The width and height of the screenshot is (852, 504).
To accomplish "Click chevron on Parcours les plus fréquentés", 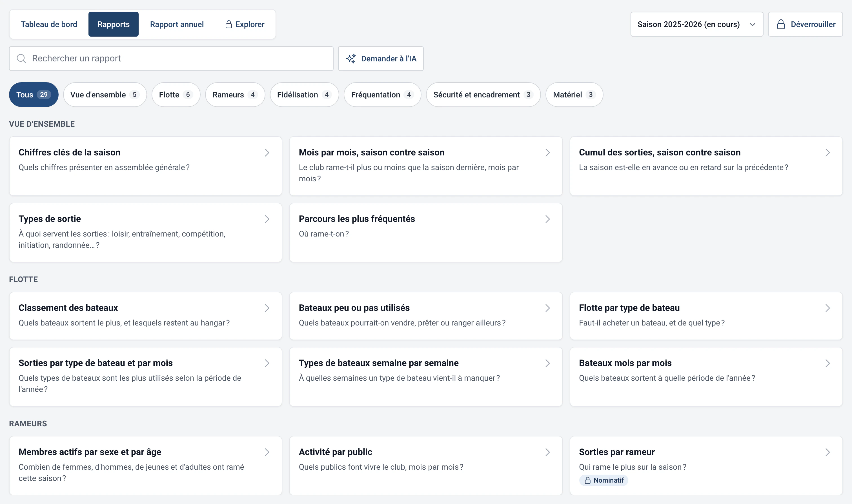I will coord(547,219).
